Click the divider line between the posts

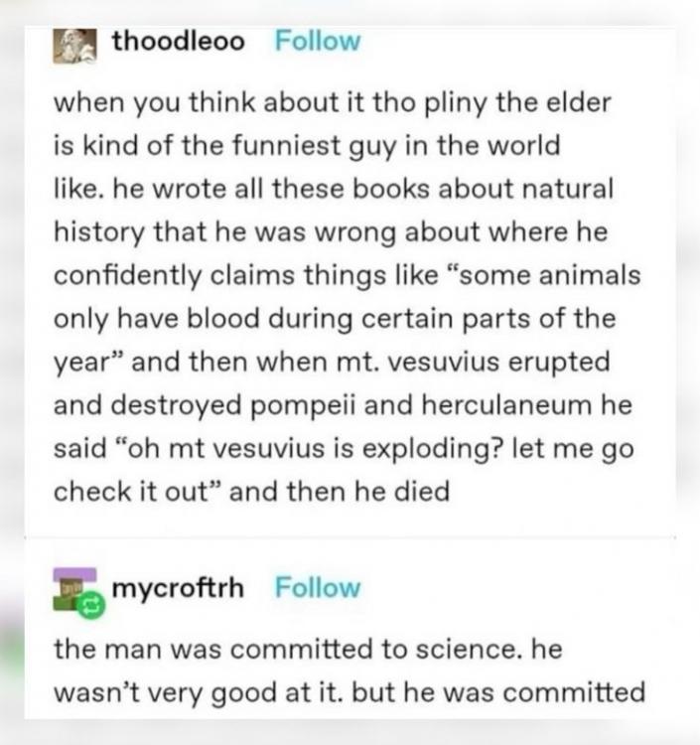click(350, 537)
